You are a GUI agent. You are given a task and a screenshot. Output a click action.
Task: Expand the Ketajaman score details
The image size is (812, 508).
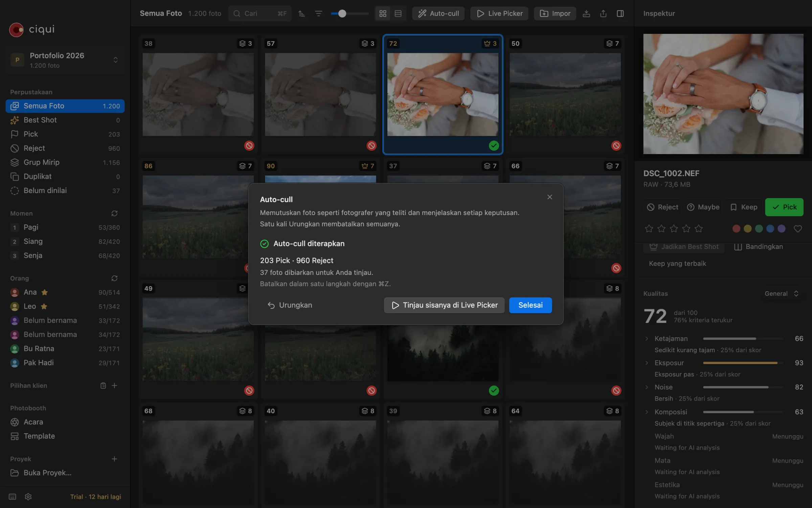647,339
